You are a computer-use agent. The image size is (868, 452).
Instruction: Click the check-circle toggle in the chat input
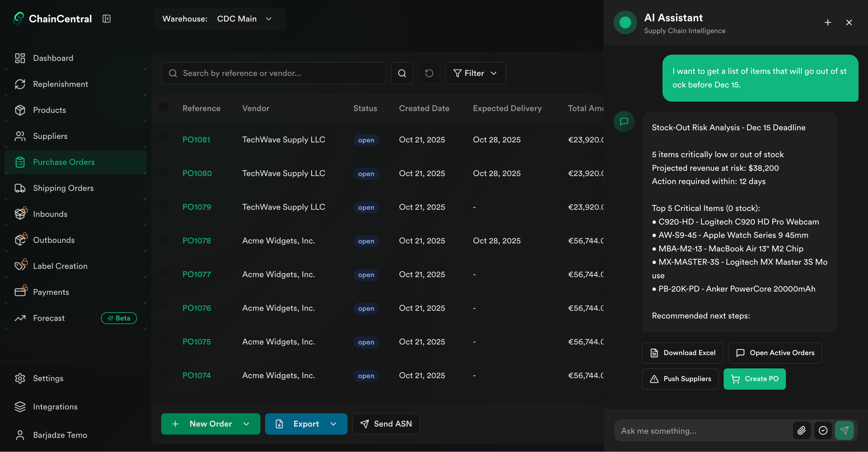[x=823, y=430]
